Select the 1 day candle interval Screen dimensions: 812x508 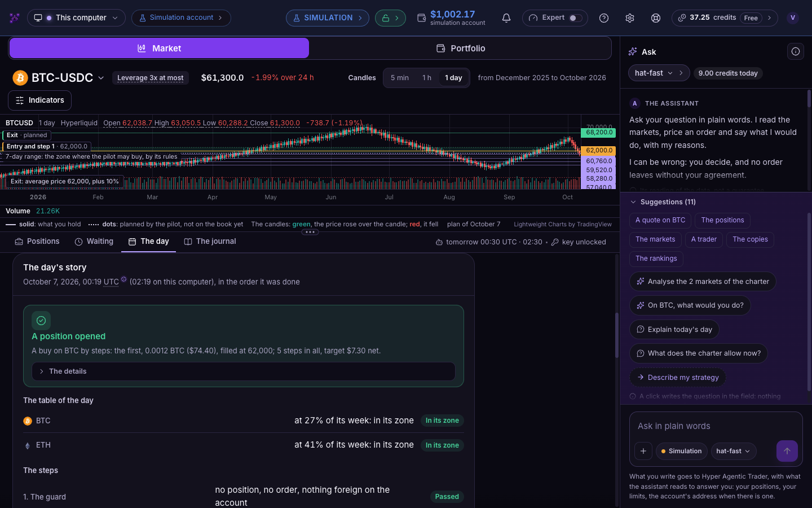point(453,78)
